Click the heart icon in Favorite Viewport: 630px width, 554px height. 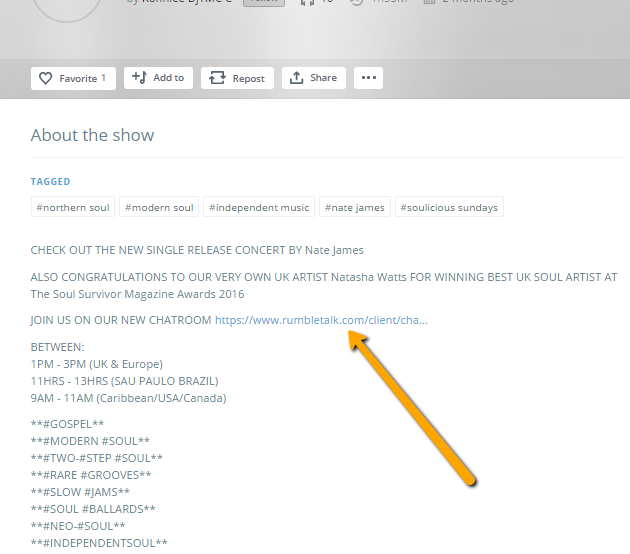pos(45,78)
